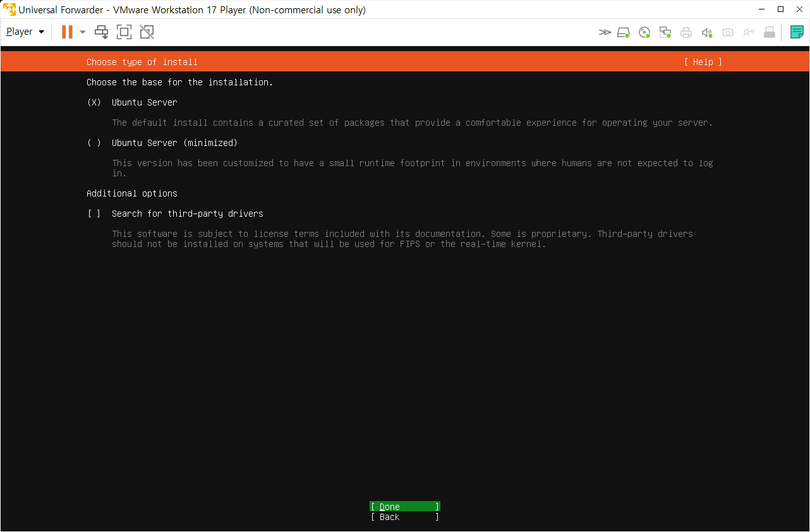Click the default install description text
Image resolution: width=810 pixels, height=532 pixels.
[413, 123]
